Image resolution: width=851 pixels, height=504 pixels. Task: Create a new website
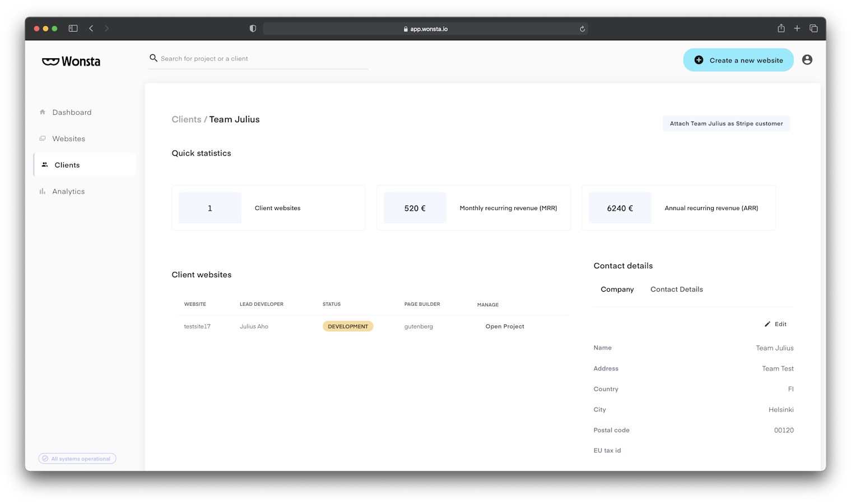738,60
